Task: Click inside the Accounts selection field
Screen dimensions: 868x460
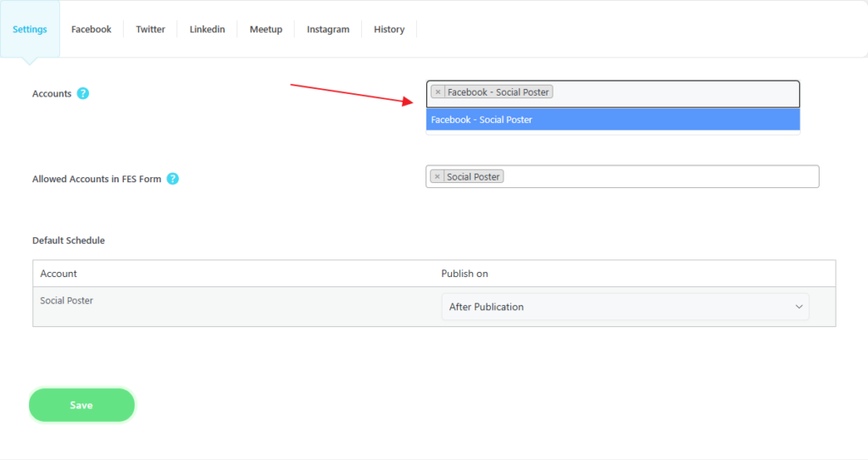Action: pyautogui.click(x=674, y=92)
